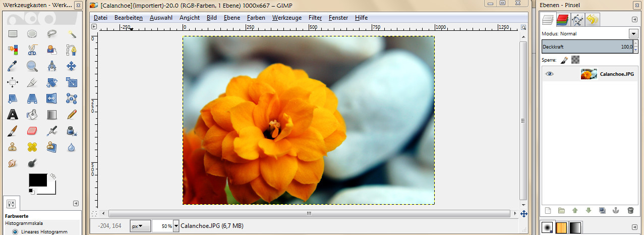Viewport: 644px width, 235px height.
Task: Select the Cage Transform tool
Action: [x=72, y=99]
